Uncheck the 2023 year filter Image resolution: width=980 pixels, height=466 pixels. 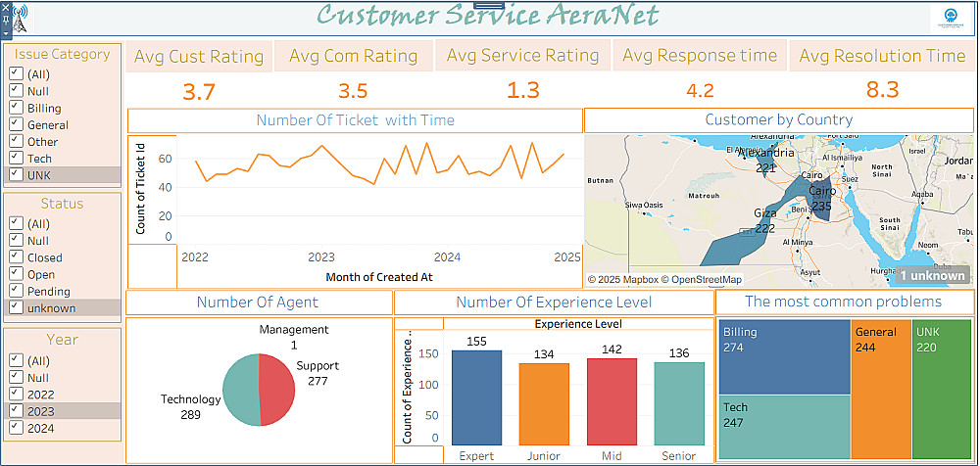16,411
